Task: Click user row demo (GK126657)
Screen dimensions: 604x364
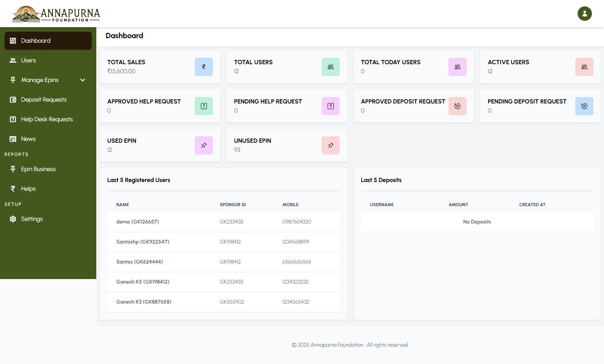Action: 137,222
